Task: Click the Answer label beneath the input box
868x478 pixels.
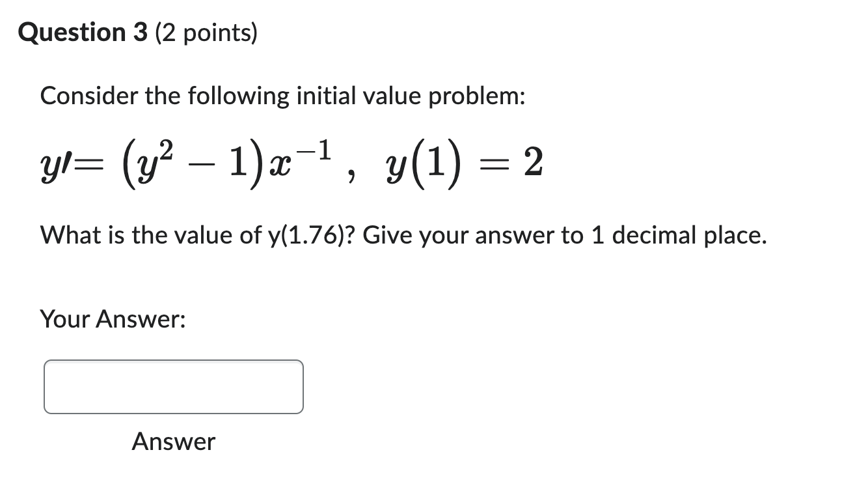Action: click(172, 442)
